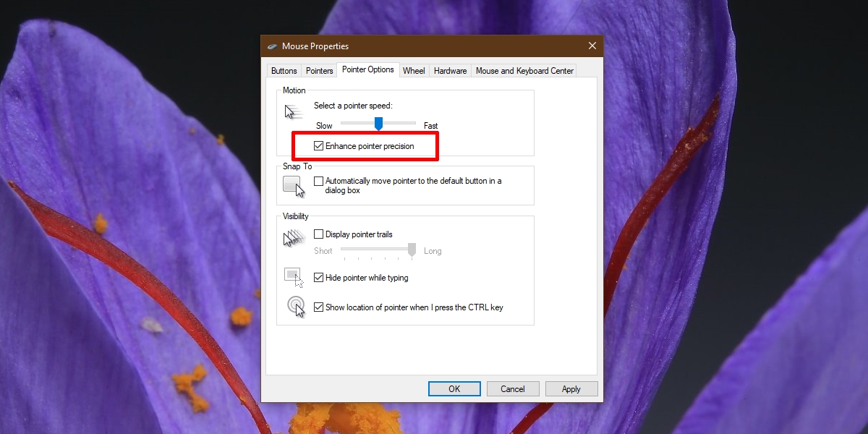Click the "Visibility" group label
Screen dimensions: 868x434
click(296, 216)
